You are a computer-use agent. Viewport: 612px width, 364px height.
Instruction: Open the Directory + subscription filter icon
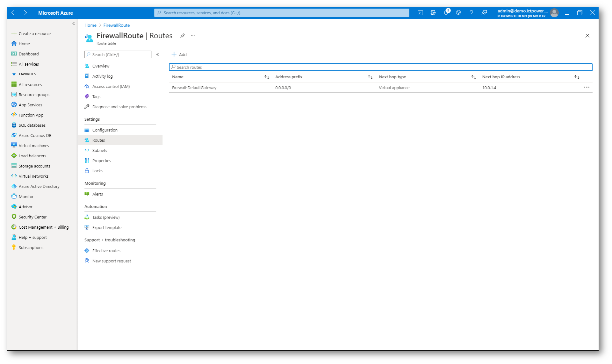point(433,13)
